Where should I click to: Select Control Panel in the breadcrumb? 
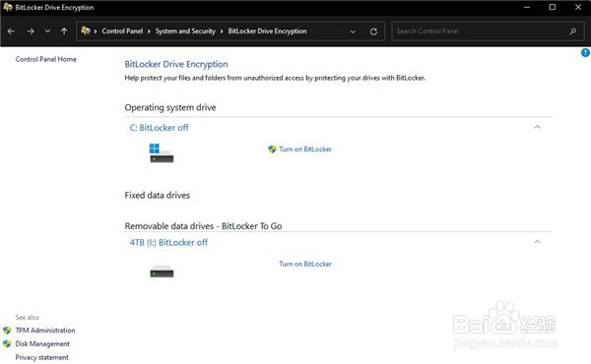[122, 31]
